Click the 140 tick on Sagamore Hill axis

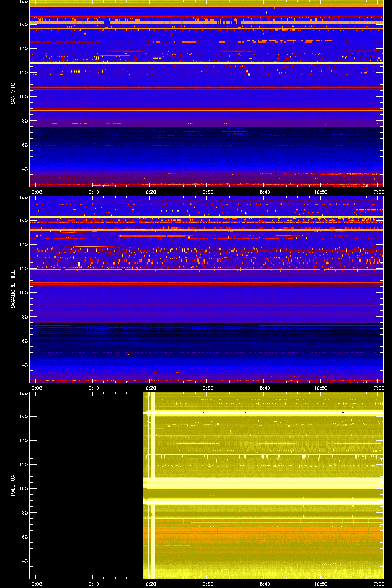pyautogui.click(x=23, y=245)
